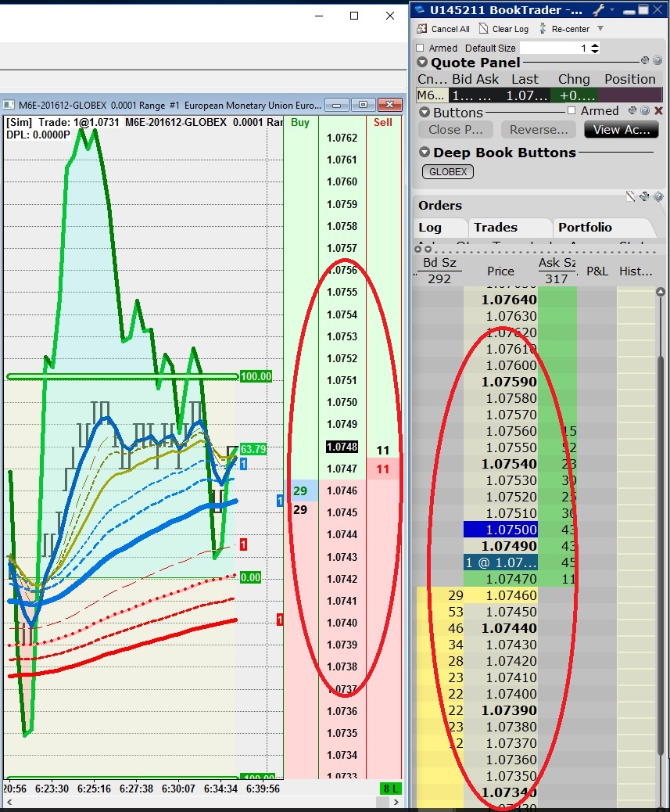Open BookTrader configuration wrench icon

(x=599, y=10)
